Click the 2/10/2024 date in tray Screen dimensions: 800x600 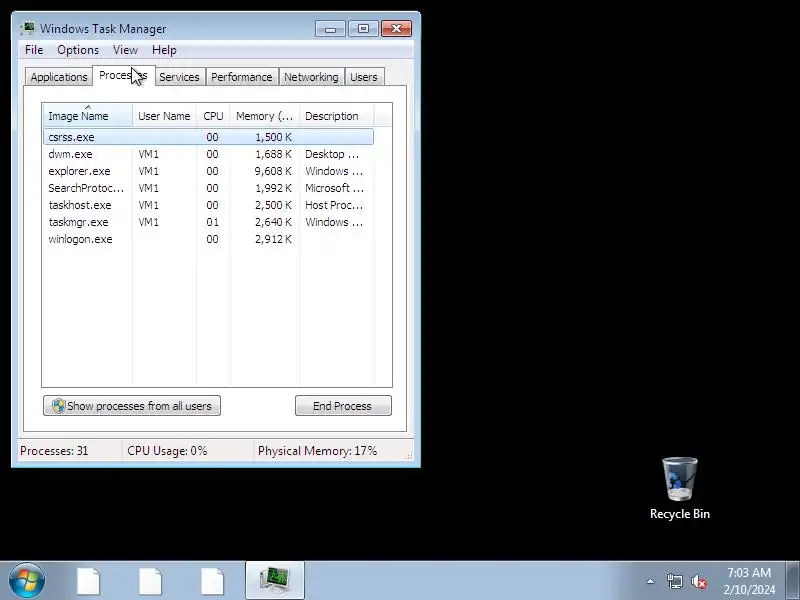(x=749, y=589)
